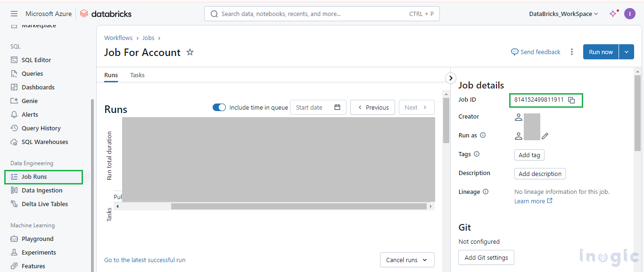Click the Add tag button
Image resolution: width=644 pixels, height=272 pixels.
coord(529,155)
